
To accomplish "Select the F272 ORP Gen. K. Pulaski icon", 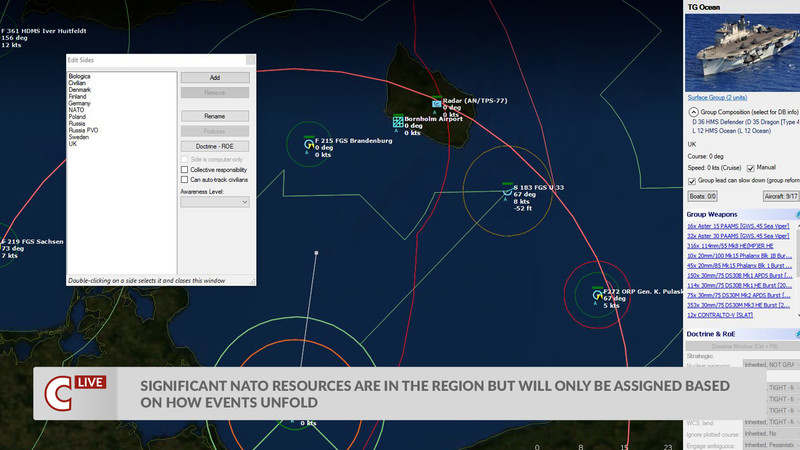I will point(597,295).
